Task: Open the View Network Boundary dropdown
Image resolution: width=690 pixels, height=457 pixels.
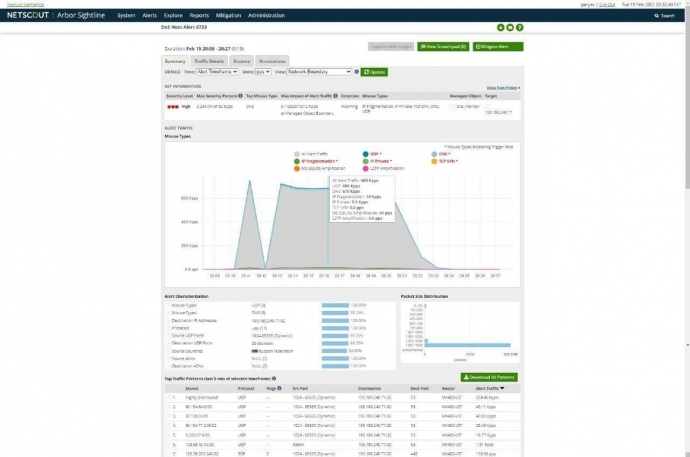Action: click(319, 72)
